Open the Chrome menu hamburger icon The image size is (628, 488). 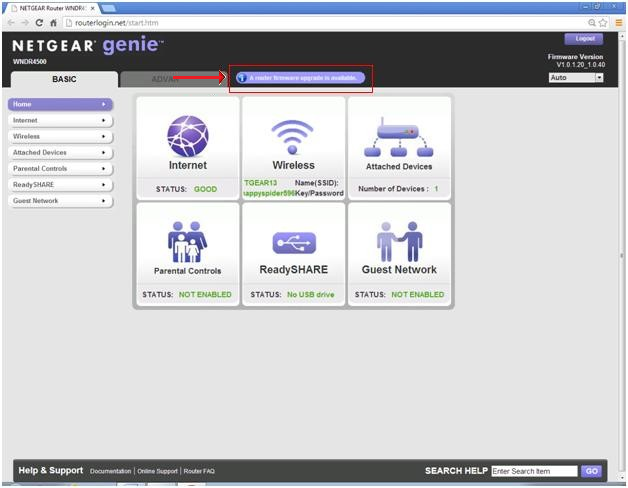tap(619, 23)
